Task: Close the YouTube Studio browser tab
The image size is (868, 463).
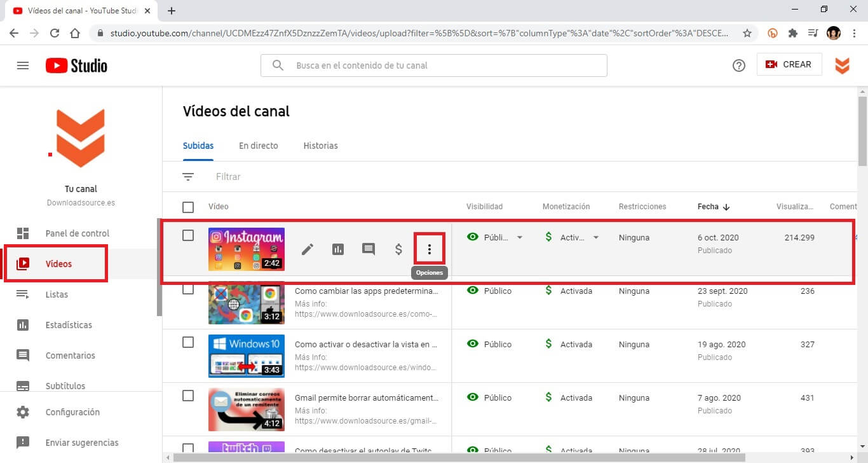Action: pos(147,11)
